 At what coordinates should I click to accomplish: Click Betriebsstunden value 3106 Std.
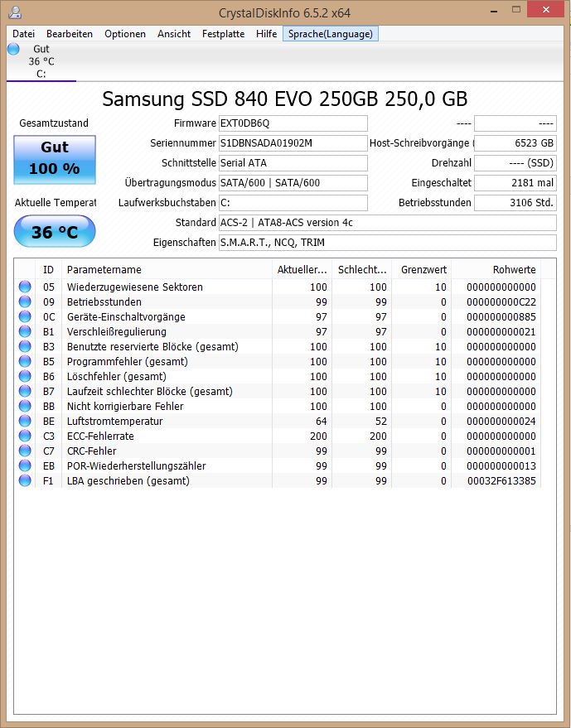[515, 203]
